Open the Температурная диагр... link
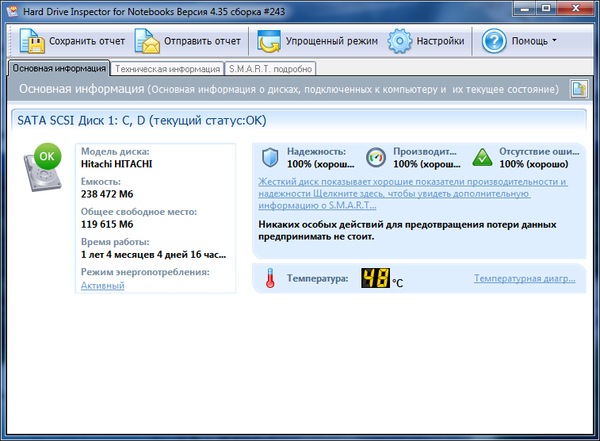600x441 pixels. (525, 278)
